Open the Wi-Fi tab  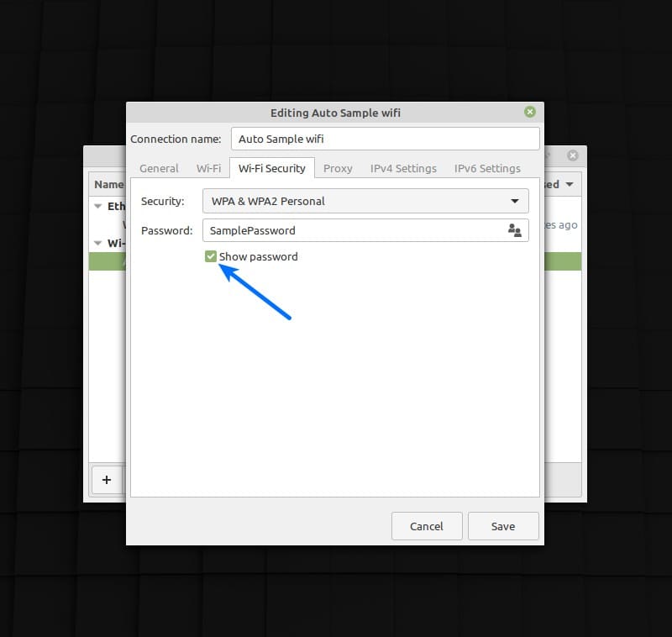coord(208,168)
